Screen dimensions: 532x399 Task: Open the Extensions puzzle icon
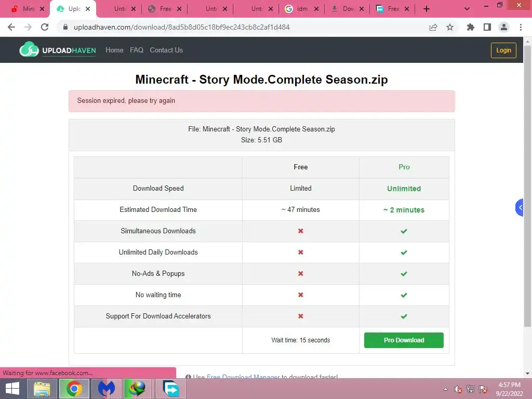click(x=470, y=27)
